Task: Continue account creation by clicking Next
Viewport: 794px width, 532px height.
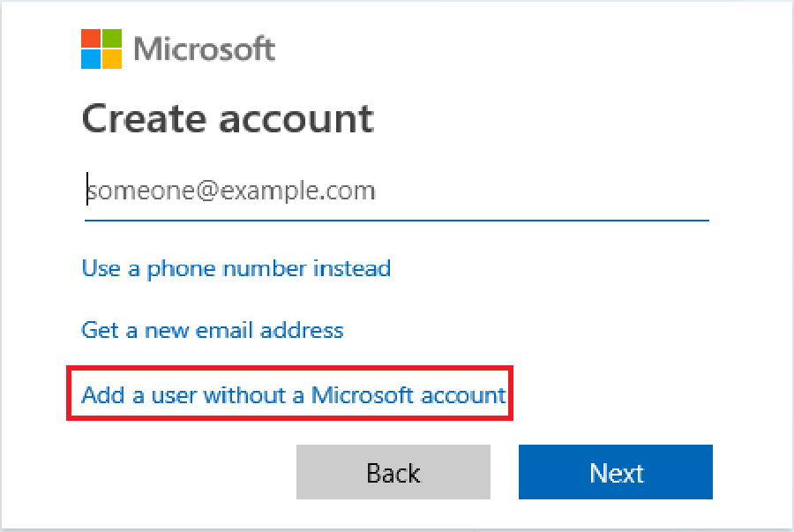Action: pyautogui.click(x=616, y=473)
